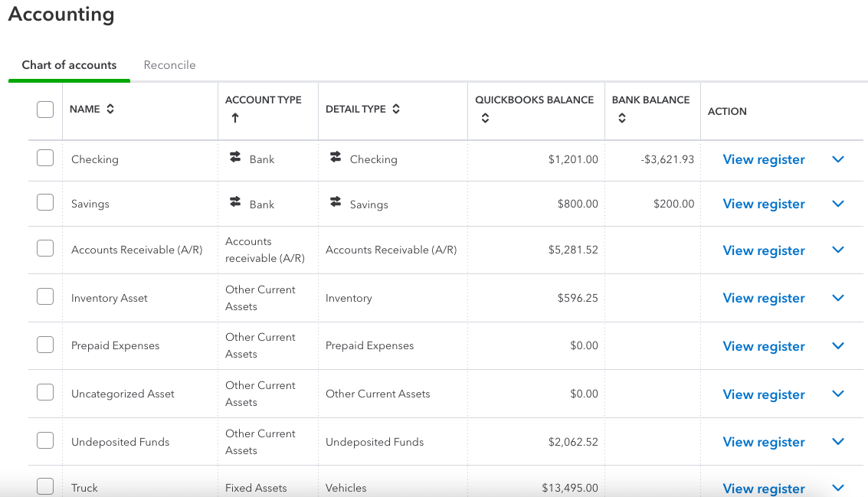868x497 pixels.
Task: Click the bank feed icon beside Checking detail type
Action: [336, 158]
